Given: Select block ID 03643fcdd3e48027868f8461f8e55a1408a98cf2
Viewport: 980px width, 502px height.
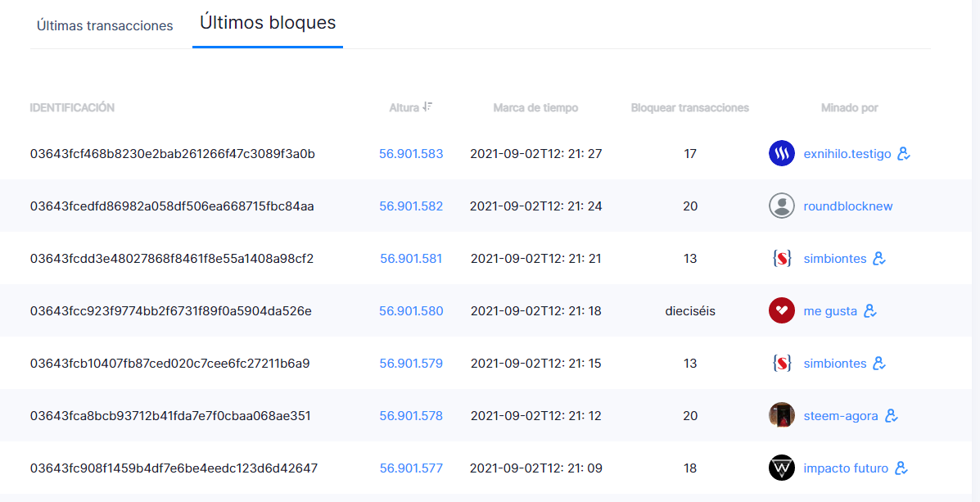Looking at the screenshot, I should (172, 259).
